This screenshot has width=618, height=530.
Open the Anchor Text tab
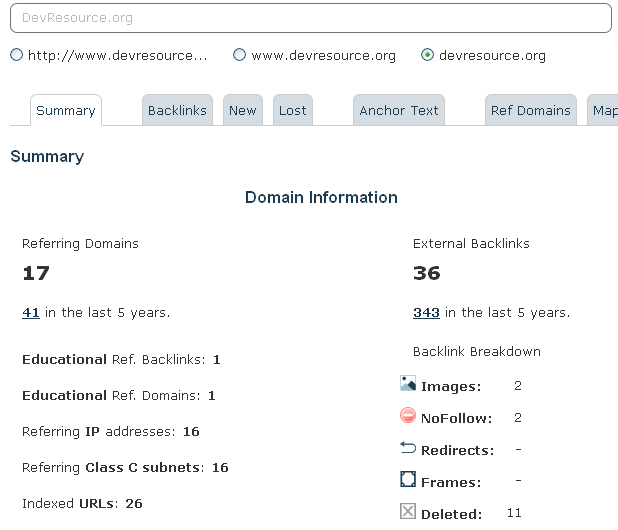399,110
